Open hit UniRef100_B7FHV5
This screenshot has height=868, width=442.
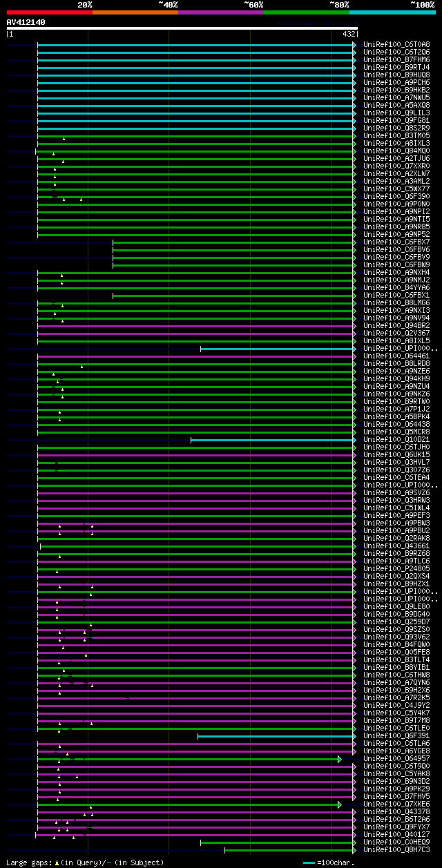[396, 796]
